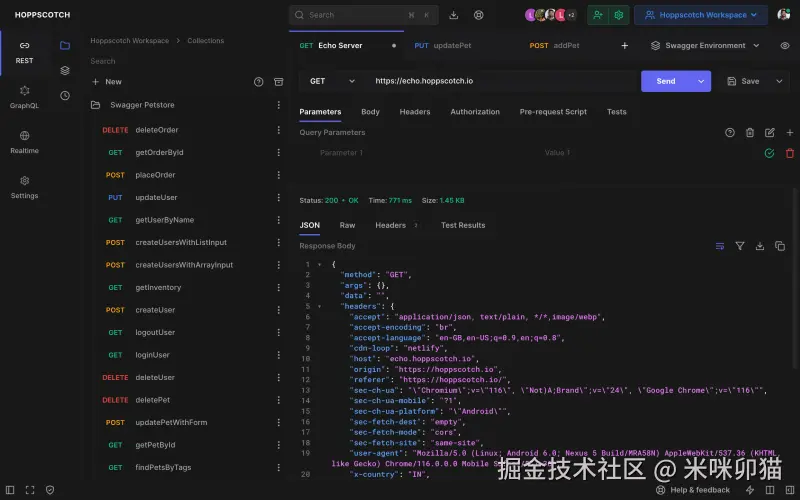This screenshot has height=500, width=800.
Task: Switch to the Raw response tab
Action: click(x=347, y=225)
